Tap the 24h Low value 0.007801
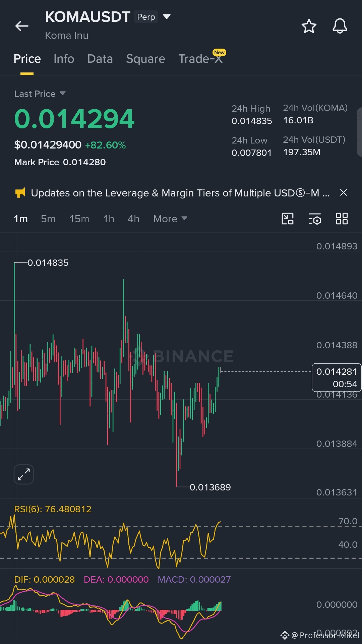Screen dimensions: 362x644 (x=251, y=153)
